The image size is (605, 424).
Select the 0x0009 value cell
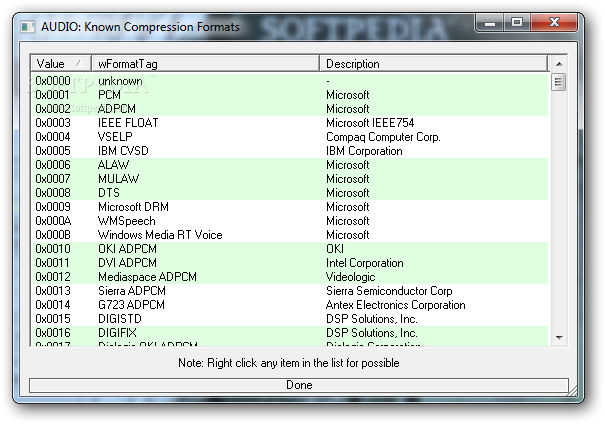(x=53, y=207)
